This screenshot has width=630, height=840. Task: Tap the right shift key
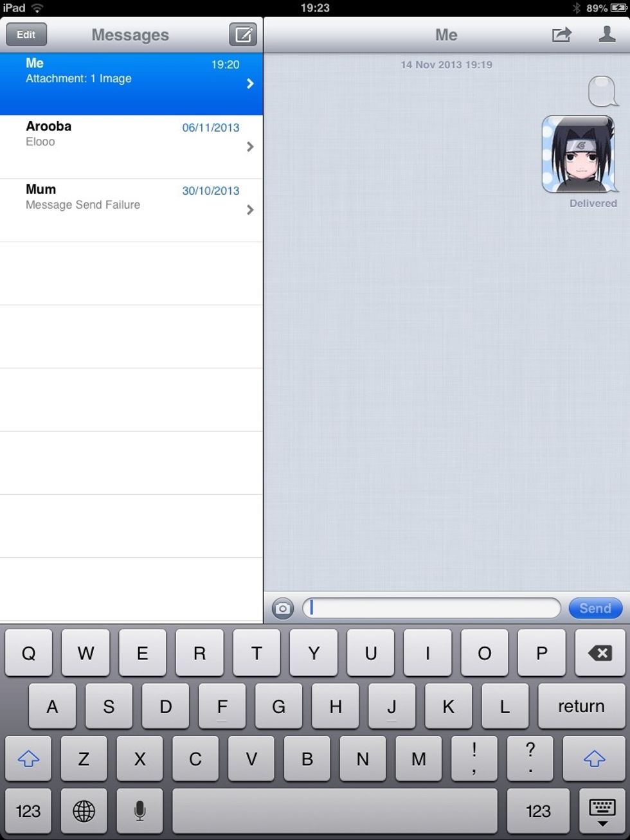pyautogui.click(x=594, y=759)
